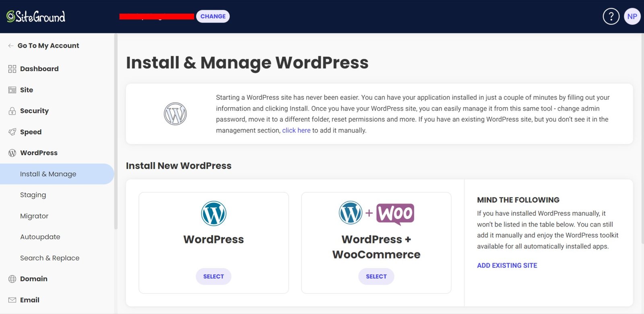Image resolution: width=644 pixels, height=314 pixels.
Task: Open the NP user avatar menu
Action: click(x=632, y=17)
